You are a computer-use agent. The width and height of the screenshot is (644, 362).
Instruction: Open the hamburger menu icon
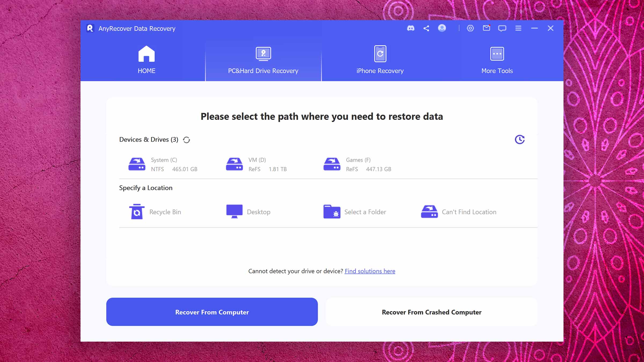[x=518, y=28]
